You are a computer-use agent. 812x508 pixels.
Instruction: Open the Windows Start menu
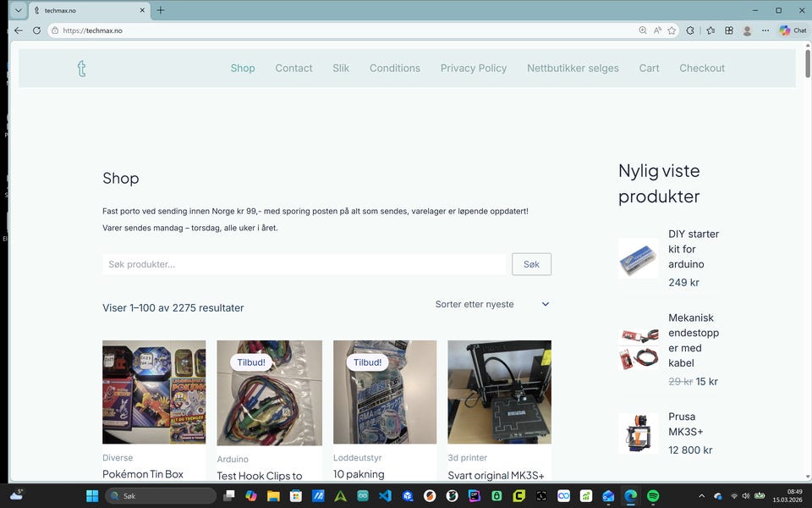point(92,496)
